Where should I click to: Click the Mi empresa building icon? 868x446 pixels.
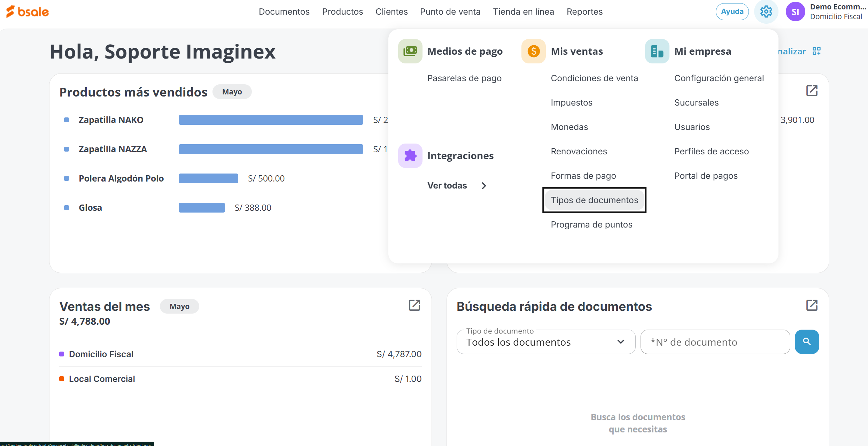pos(657,51)
